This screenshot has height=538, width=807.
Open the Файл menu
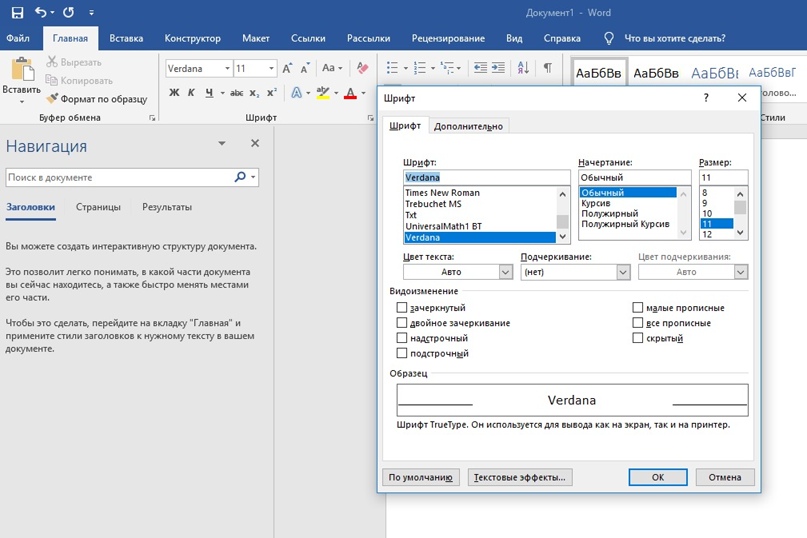click(18, 38)
